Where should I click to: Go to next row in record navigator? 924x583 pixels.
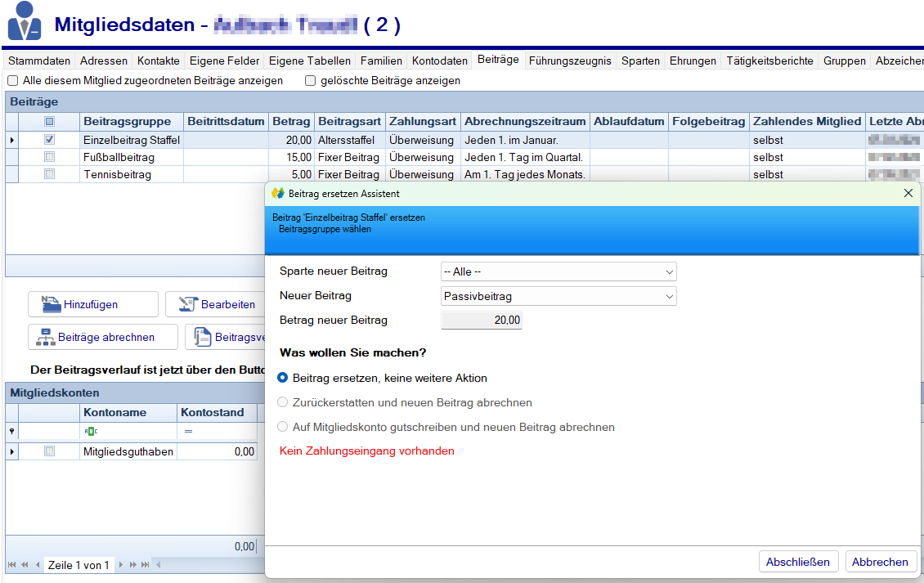pos(121,565)
